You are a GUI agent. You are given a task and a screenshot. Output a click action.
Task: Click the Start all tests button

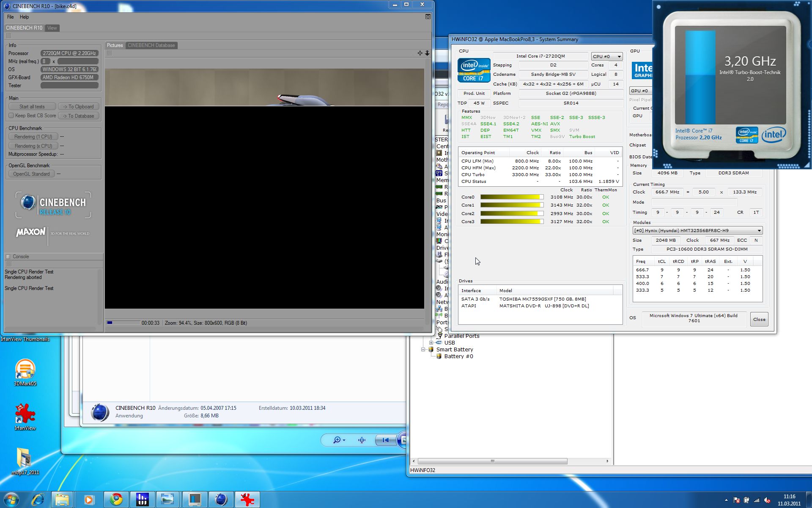pos(32,107)
